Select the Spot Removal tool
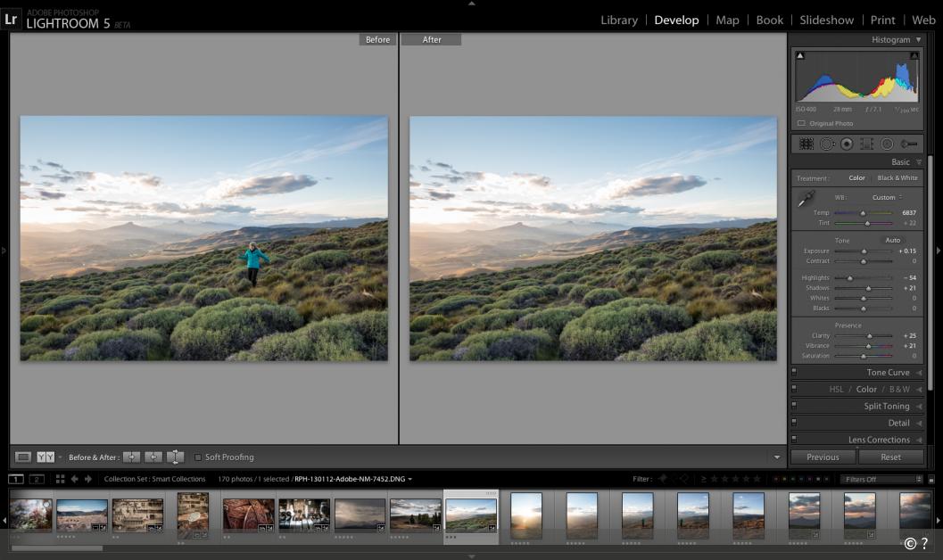This screenshot has height=560, width=943. pyautogui.click(x=827, y=144)
